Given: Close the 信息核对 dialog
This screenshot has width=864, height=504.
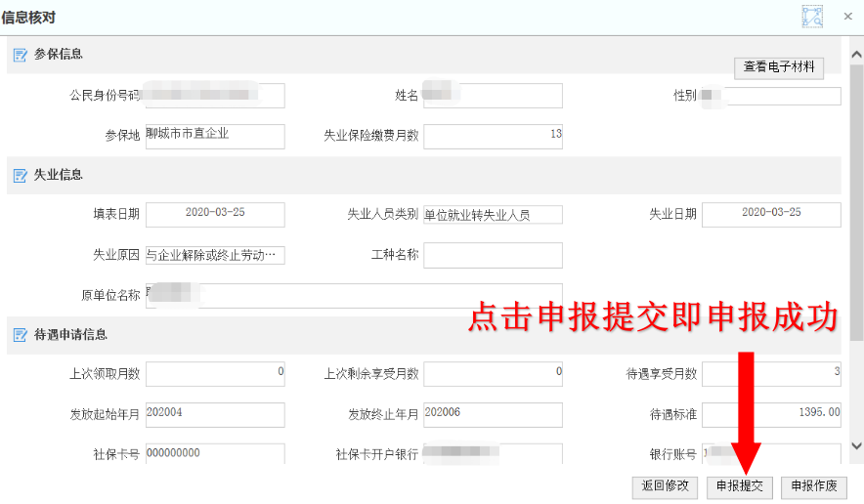Looking at the screenshot, I should [847, 16].
